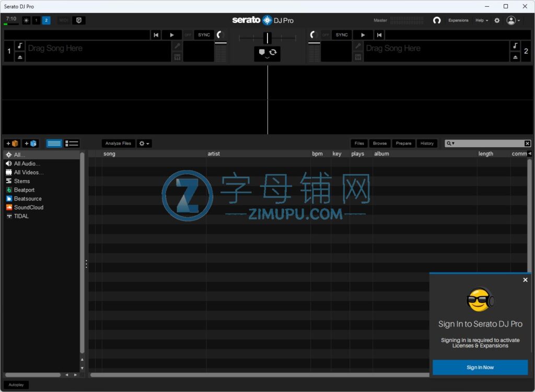
Task: Expand the library gear options dropdown
Action: (x=144, y=144)
